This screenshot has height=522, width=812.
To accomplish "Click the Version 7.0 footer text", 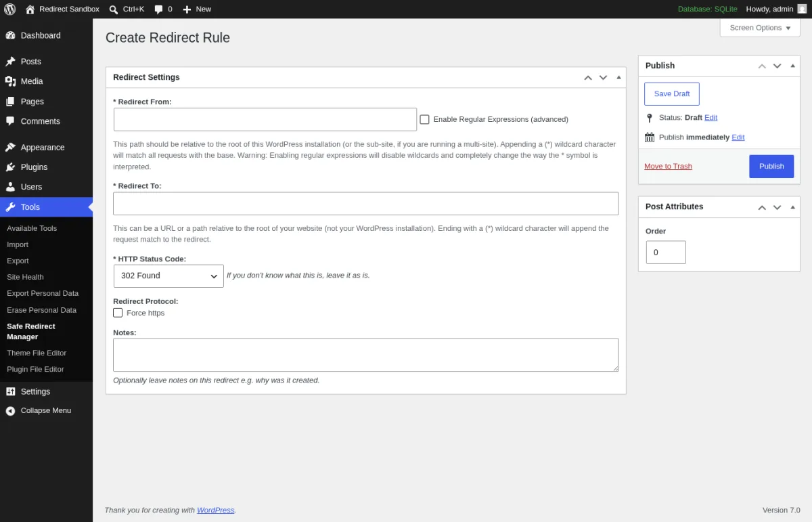I will click(782, 510).
